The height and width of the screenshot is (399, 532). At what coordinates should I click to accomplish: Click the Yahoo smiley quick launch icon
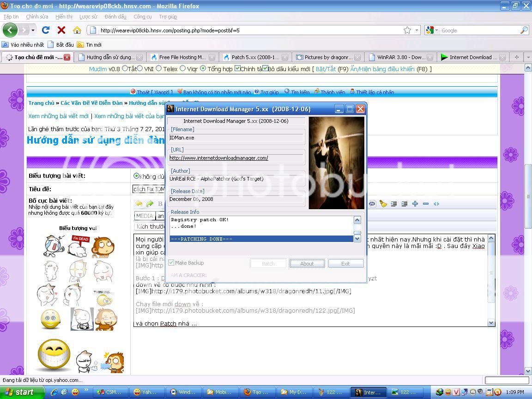coord(75,392)
